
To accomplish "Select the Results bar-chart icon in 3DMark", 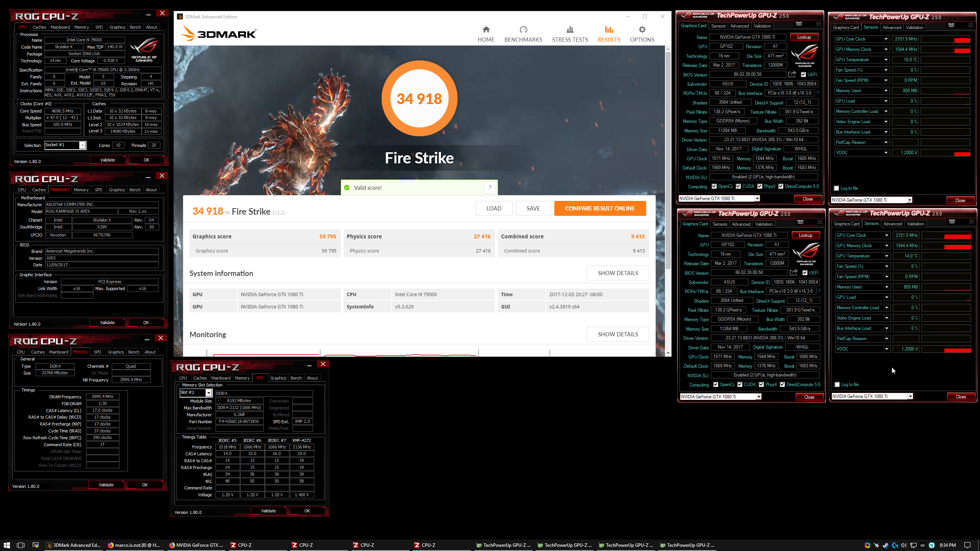I will (x=609, y=29).
